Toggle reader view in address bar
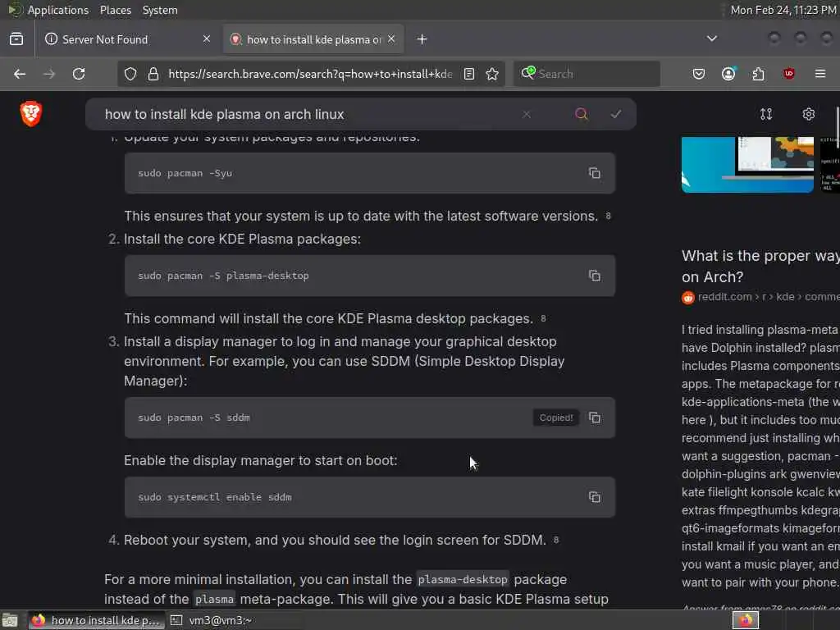Screen dimensions: 840x630 pos(468,74)
